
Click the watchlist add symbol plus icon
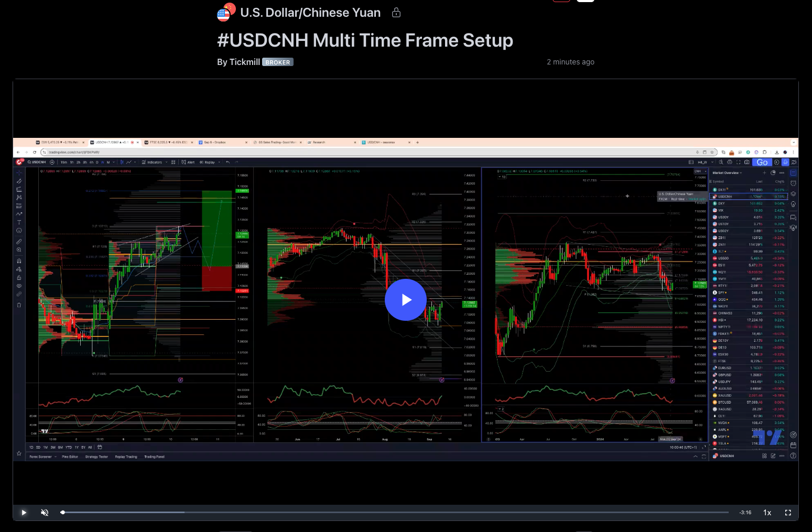(764, 172)
